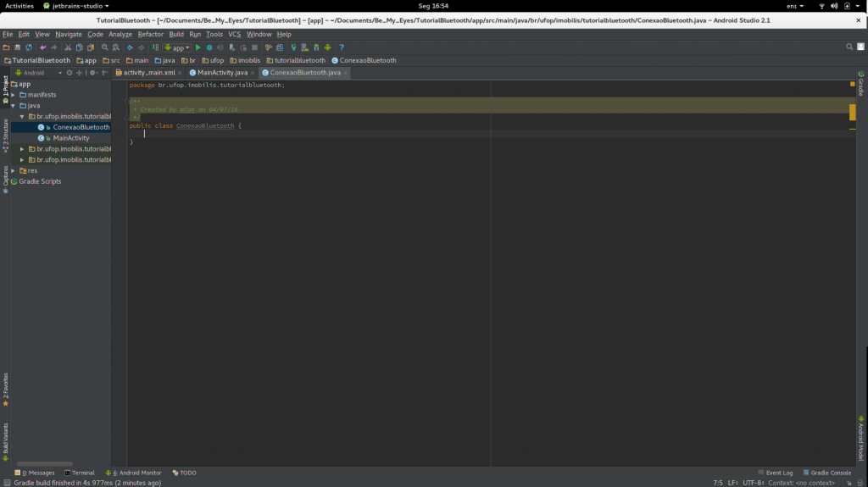This screenshot has width=868, height=487.
Task: Click the Undo arrow icon
Action: pos(42,47)
